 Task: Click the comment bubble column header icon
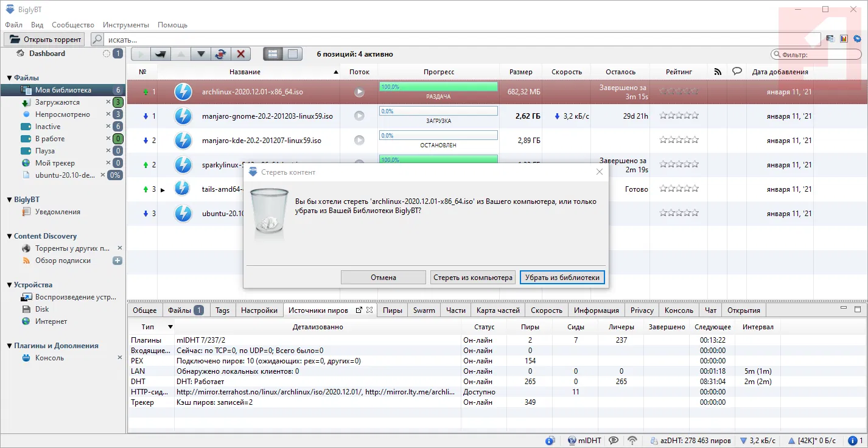(x=737, y=71)
